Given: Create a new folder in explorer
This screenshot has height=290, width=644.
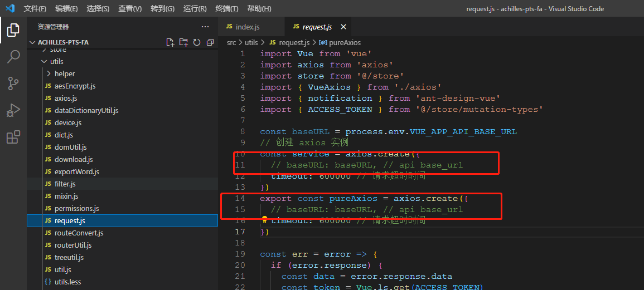Looking at the screenshot, I should click(183, 42).
